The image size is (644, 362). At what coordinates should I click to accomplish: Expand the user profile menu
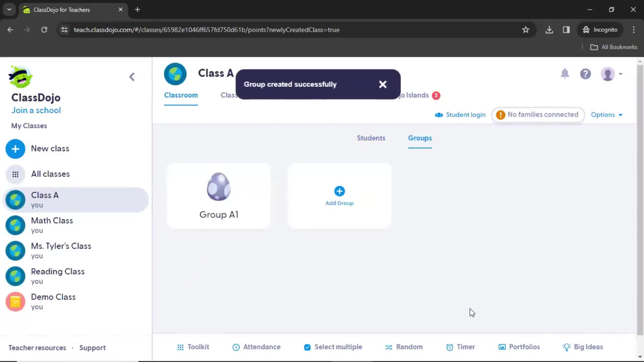pyautogui.click(x=612, y=73)
